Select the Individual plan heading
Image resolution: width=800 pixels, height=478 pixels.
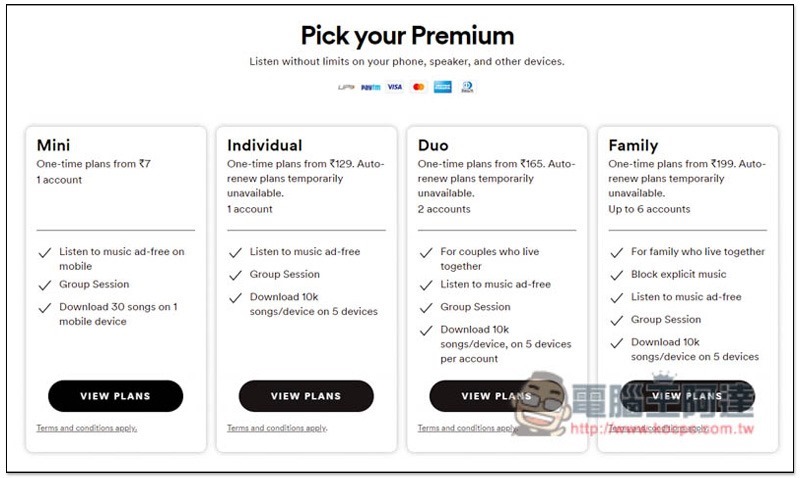(x=265, y=145)
